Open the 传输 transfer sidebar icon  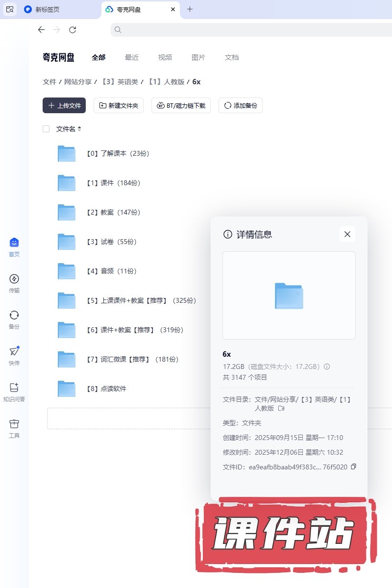14,279
